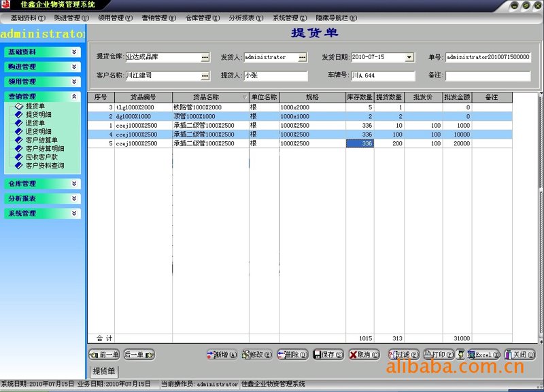Select the 顶管1000X1000 row cell
This screenshot has height=392, width=544.
tap(211, 116)
